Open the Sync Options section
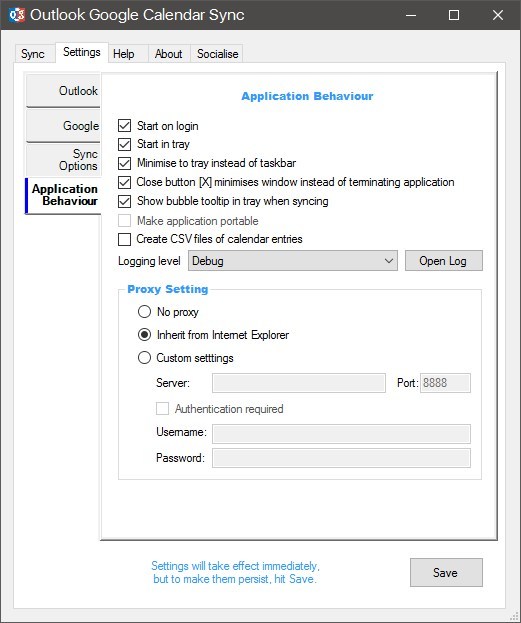 pos(64,160)
